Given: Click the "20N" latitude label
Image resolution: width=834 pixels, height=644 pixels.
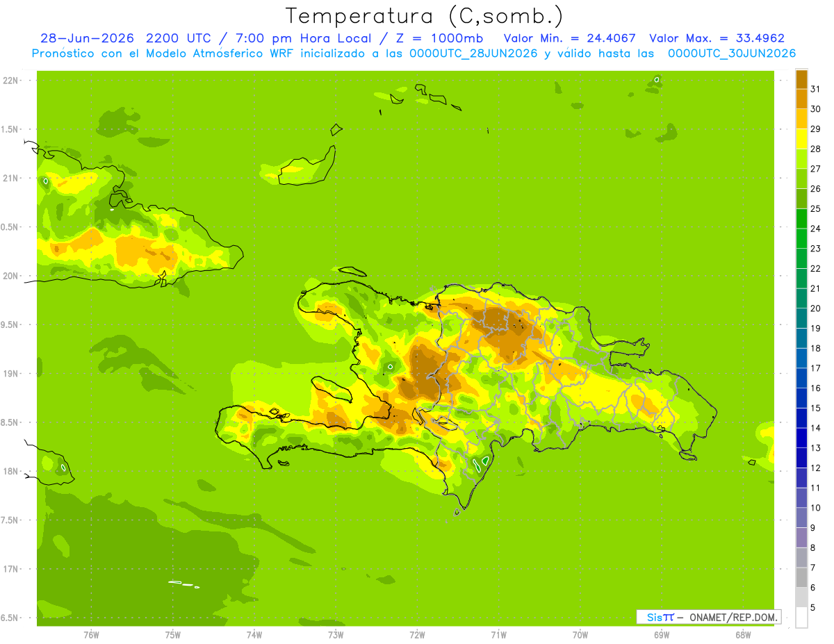Looking at the screenshot, I should point(10,276).
